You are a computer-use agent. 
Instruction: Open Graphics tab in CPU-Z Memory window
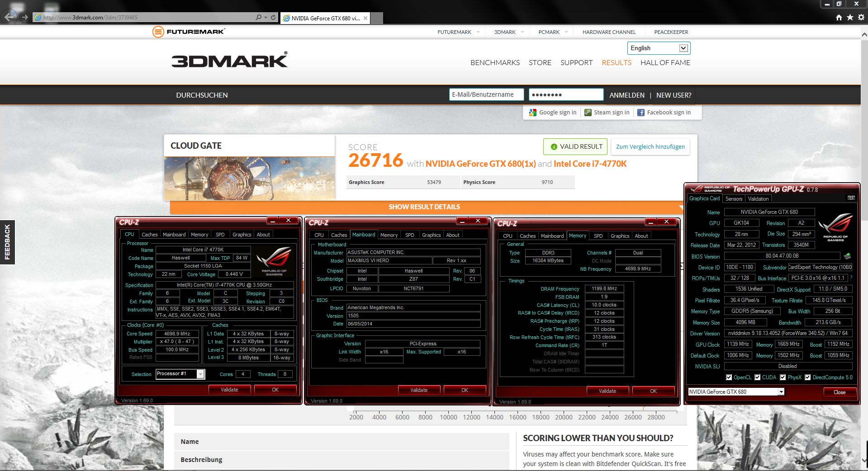620,236
